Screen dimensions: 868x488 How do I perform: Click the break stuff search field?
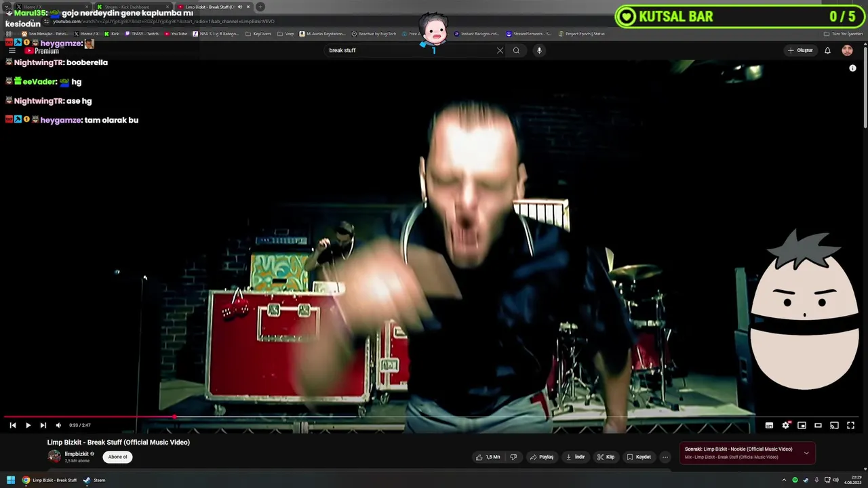point(410,50)
